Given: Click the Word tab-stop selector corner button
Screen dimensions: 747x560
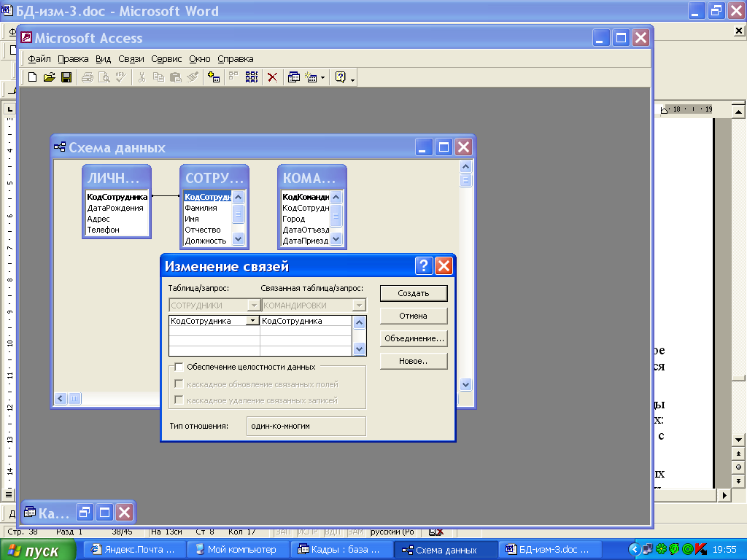Looking at the screenshot, I should [x=9, y=109].
